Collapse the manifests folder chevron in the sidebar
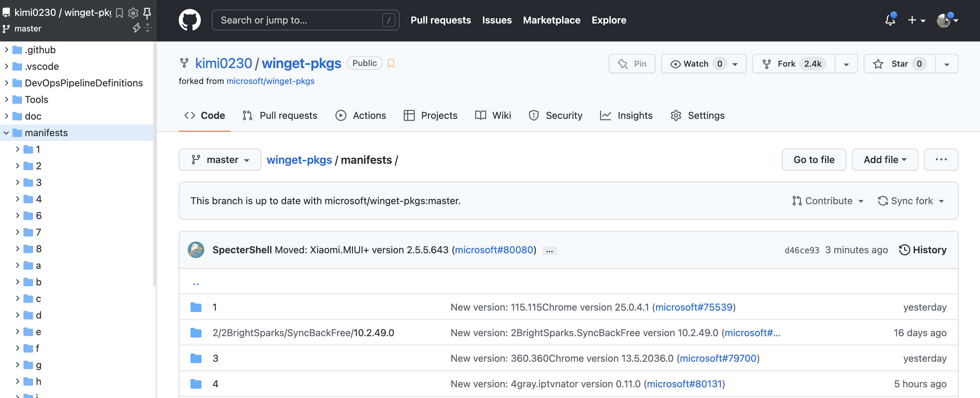The height and width of the screenshot is (398, 980). [x=7, y=133]
